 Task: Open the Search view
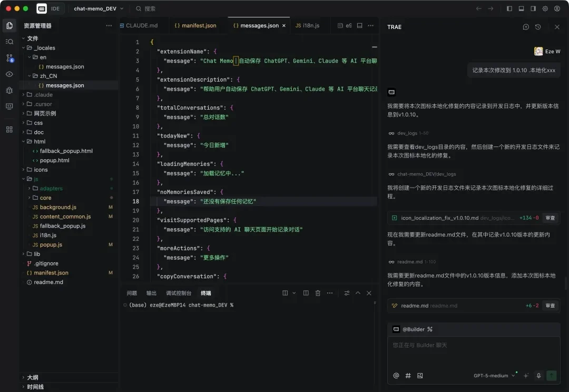pyautogui.click(x=8, y=41)
